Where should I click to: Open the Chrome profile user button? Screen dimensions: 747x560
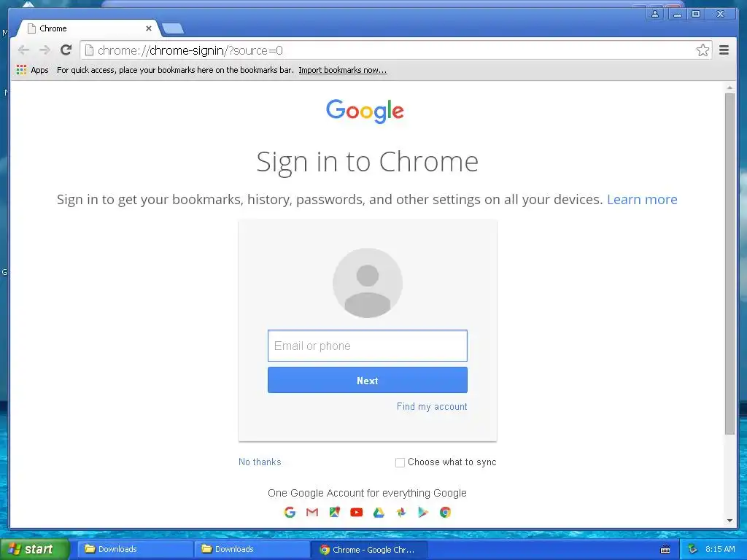(x=655, y=14)
